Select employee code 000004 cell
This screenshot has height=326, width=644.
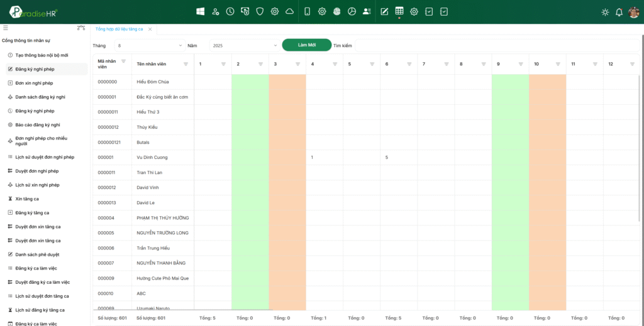[112, 218]
